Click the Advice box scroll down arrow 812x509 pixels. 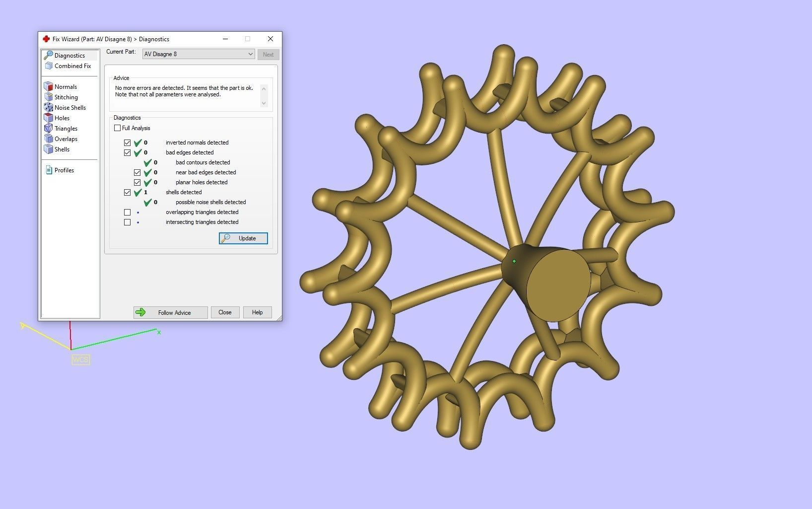[264, 103]
